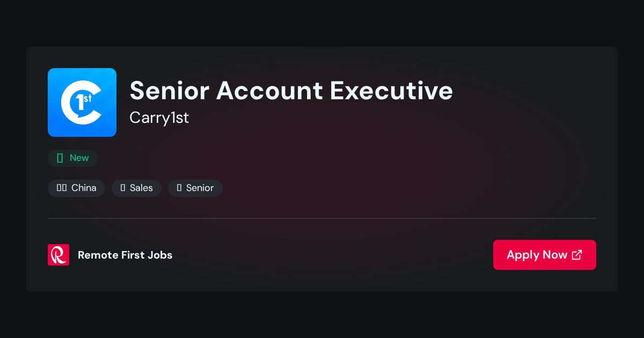Image resolution: width=644 pixels, height=338 pixels.
Task: Click the external-link arrow icon in Apply Now
Action: click(x=577, y=255)
